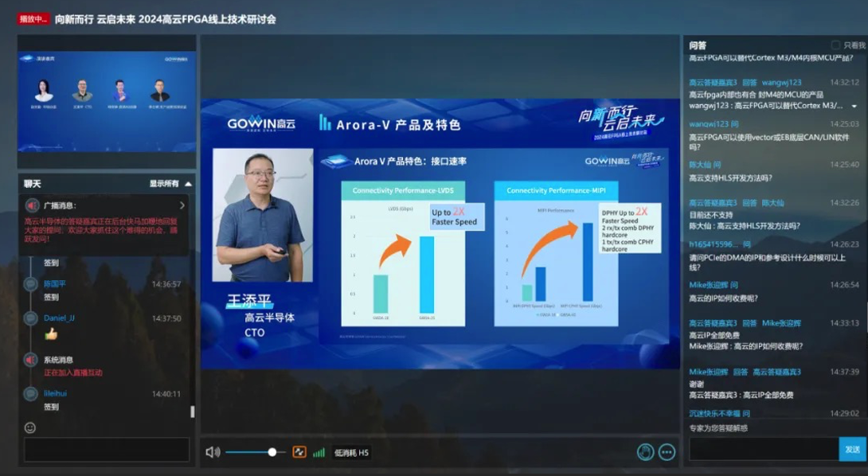Click the 问答 panel header
The image size is (868, 476).
698,45
